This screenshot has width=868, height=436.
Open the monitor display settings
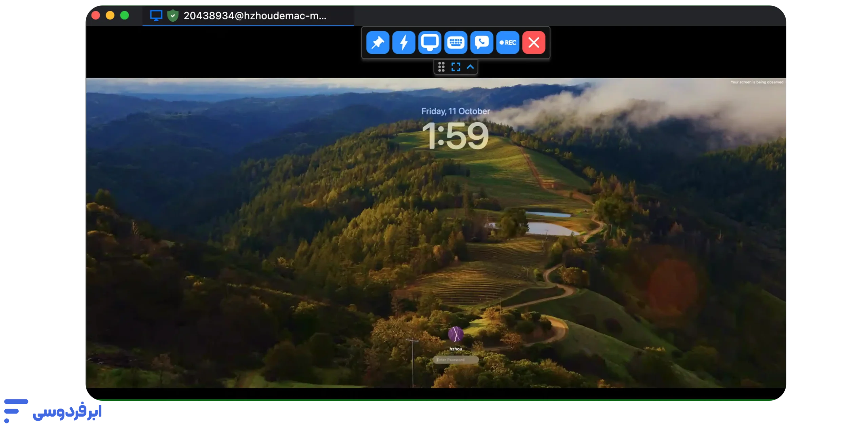(430, 43)
